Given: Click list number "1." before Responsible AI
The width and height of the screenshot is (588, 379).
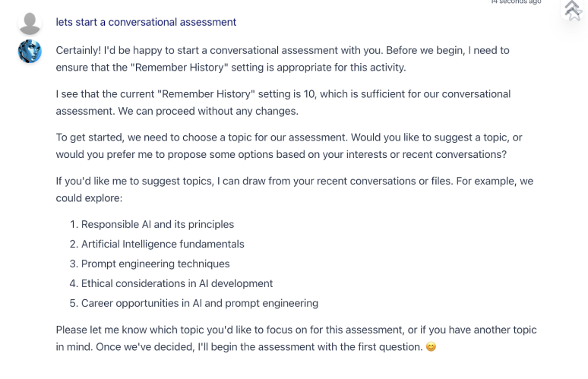Looking at the screenshot, I should (x=74, y=224).
